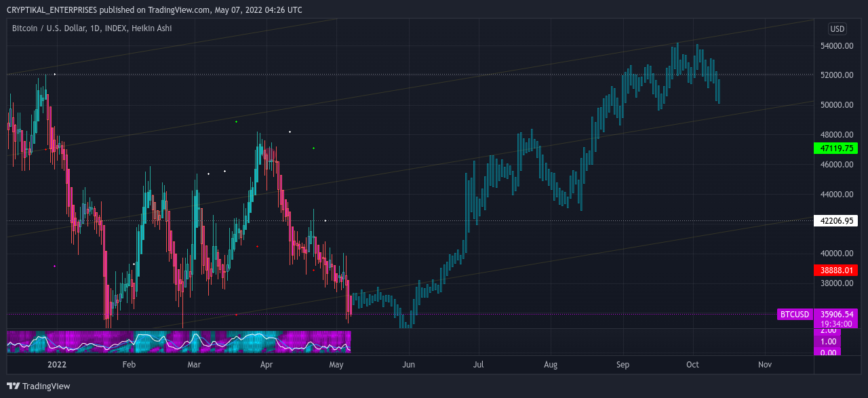868x398 pixels.
Task: Click the 2.00 indicator scale value
Action: click(828, 330)
